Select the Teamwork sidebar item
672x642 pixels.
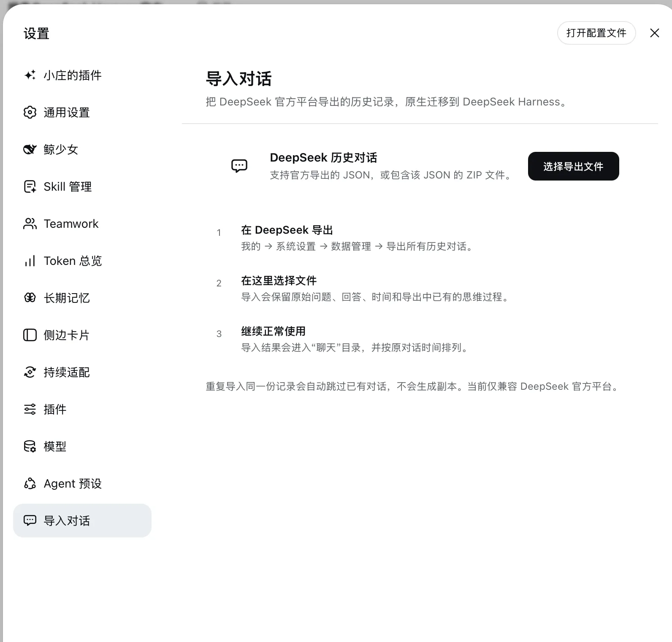(82, 224)
